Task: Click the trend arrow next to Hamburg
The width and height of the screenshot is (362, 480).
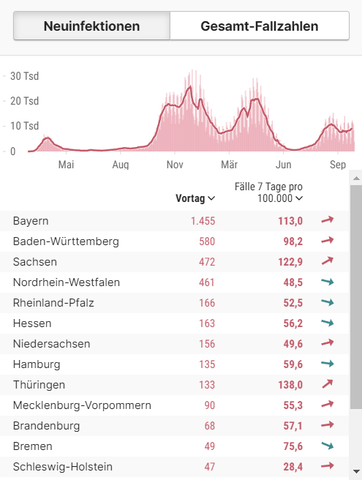Action: point(327,364)
